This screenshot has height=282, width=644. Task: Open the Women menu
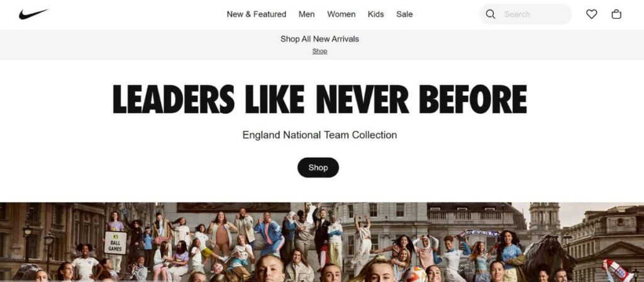tap(341, 14)
